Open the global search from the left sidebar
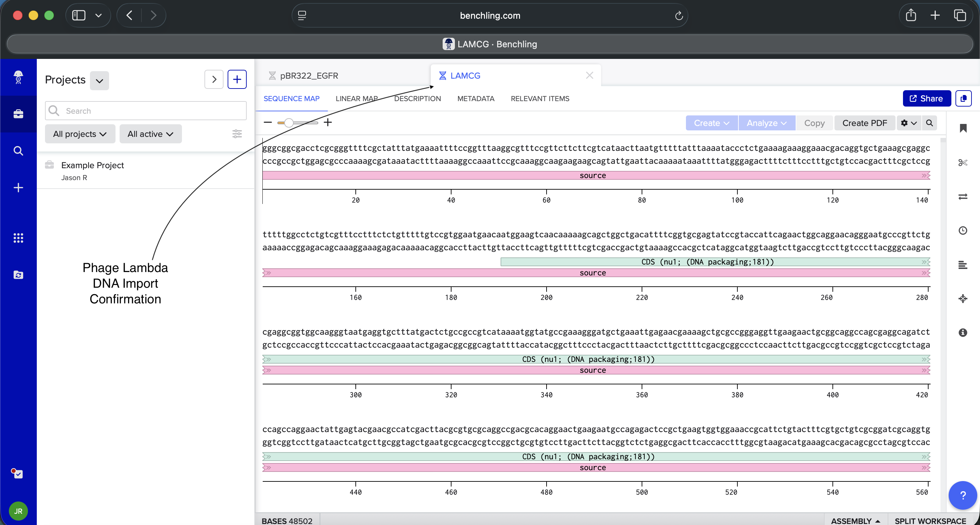The image size is (980, 525). pos(18,150)
